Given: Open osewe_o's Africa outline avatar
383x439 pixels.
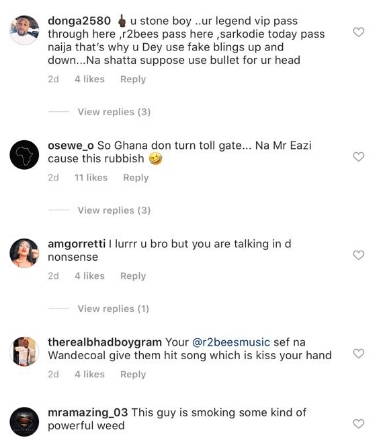Looking at the screenshot, I should 24,155.
